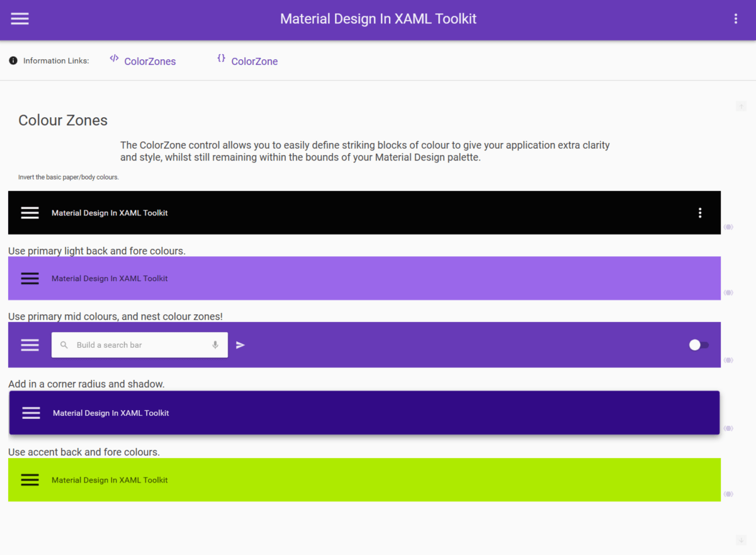Click the scroll-up arrow button at page top
Screen dimensions: 756x555
click(x=741, y=106)
